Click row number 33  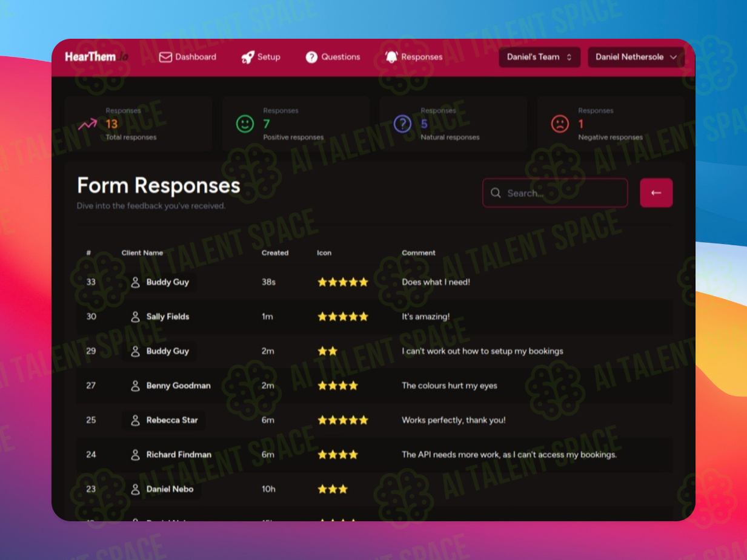coord(91,282)
